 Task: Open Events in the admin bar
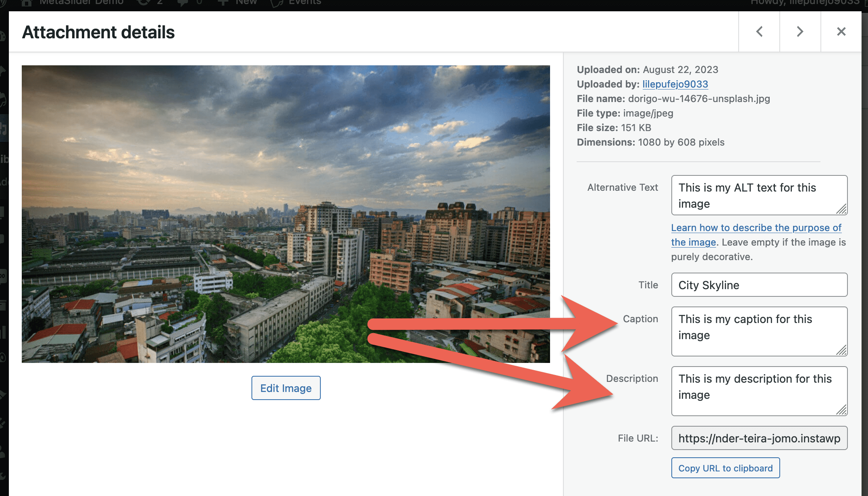(296, 2)
